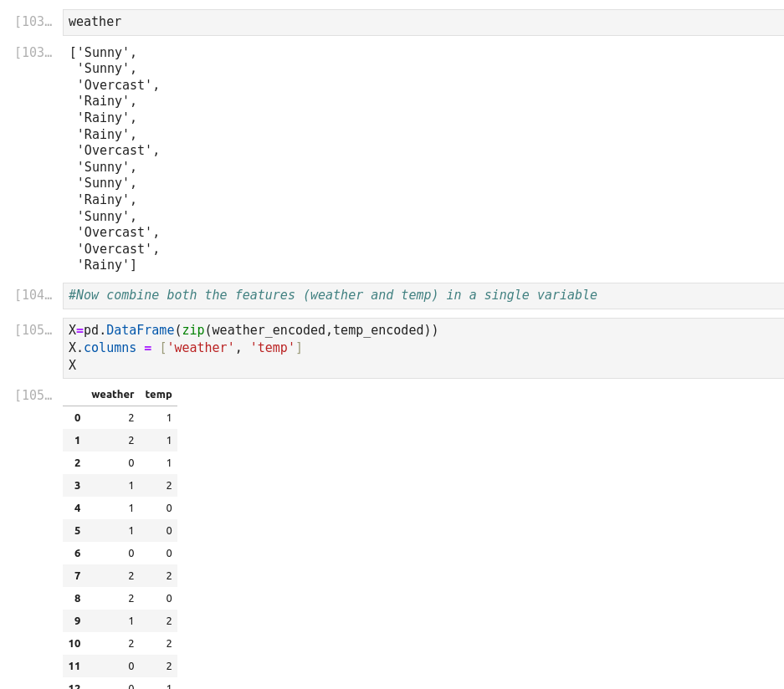The width and height of the screenshot is (784, 689).
Task: Select the input prompt for the DataFrame cell
Action: point(33,330)
